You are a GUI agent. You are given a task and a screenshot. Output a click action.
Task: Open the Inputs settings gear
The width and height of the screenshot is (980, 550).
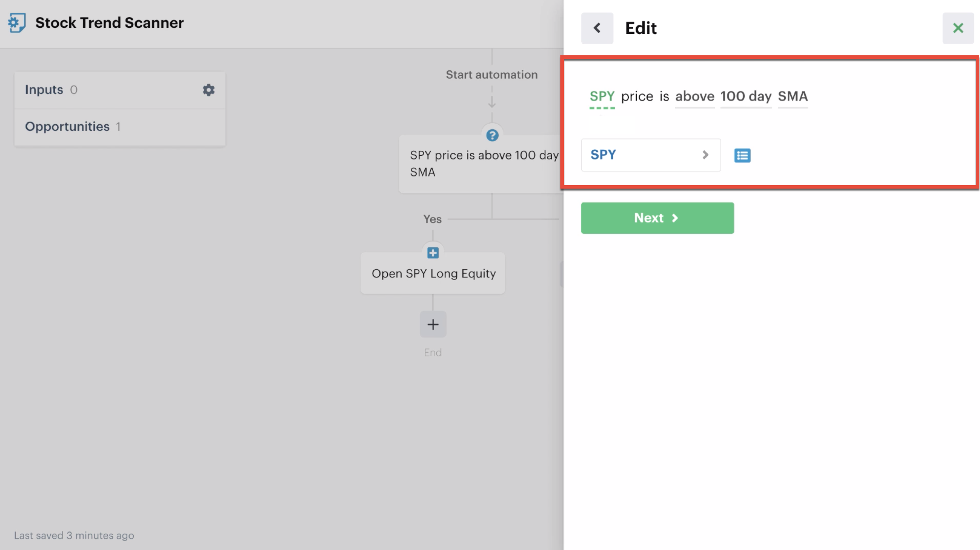(208, 90)
